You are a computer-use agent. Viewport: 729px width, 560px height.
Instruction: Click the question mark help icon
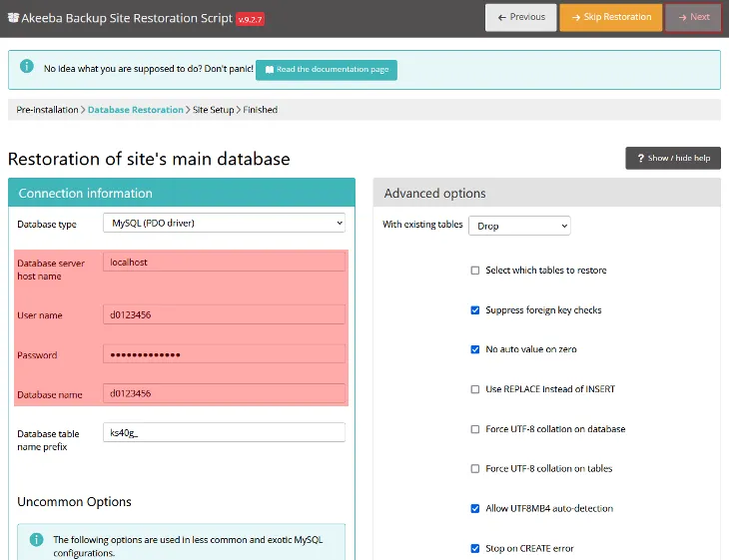[640, 158]
